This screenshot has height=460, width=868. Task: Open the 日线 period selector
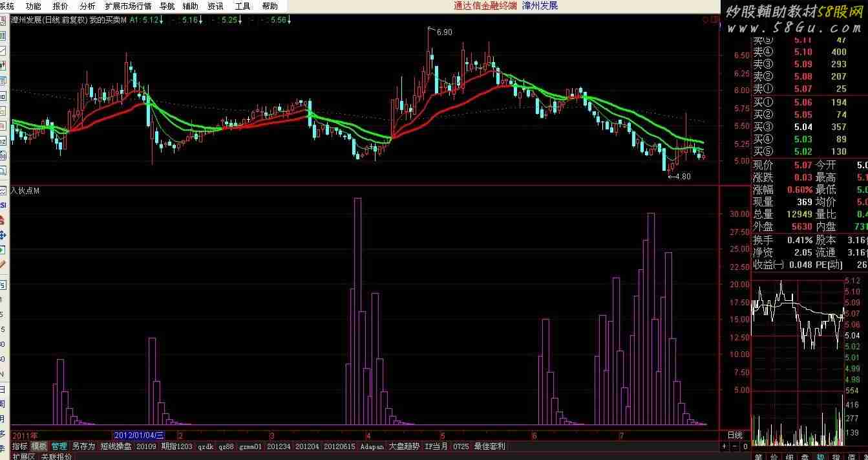[x=735, y=435]
